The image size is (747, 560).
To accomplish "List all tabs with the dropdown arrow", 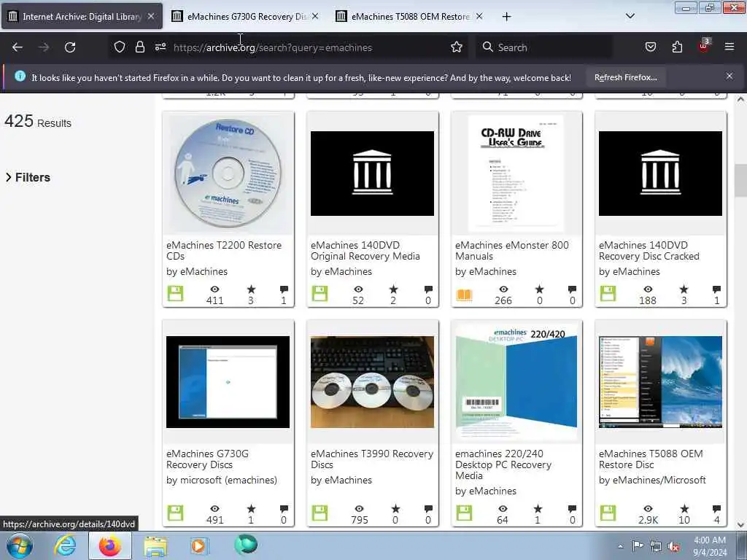I will 630,16.
